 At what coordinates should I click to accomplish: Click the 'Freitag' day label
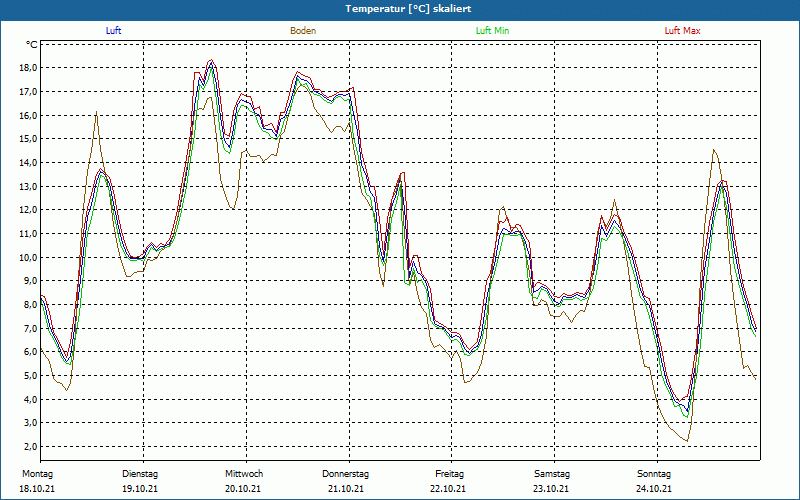point(449,474)
